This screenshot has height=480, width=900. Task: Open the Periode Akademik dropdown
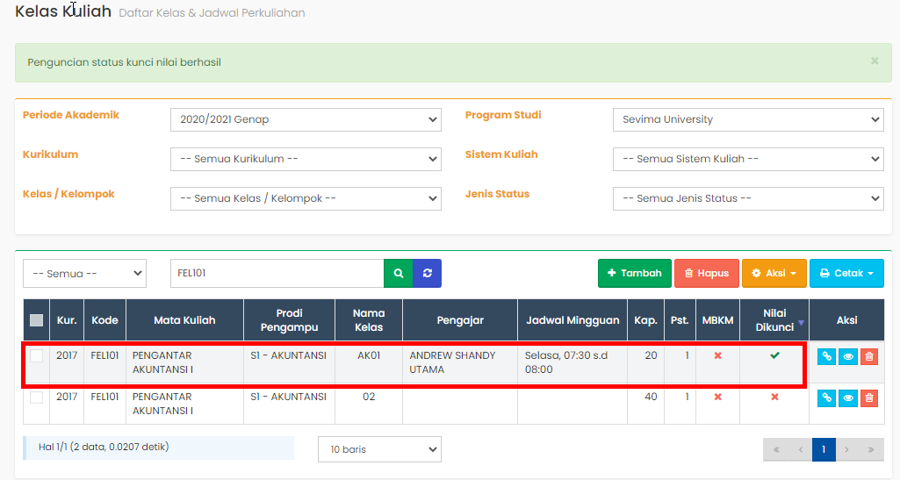305,120
